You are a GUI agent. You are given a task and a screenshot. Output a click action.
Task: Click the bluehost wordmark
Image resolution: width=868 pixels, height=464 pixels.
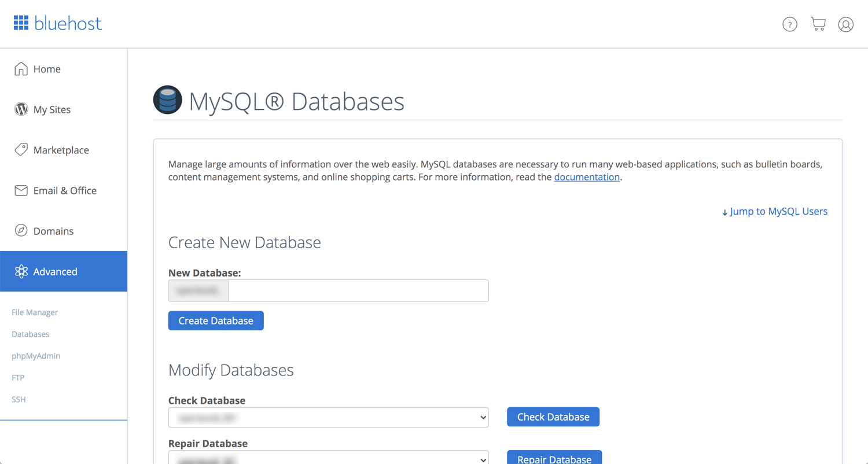tap(68, 23)
